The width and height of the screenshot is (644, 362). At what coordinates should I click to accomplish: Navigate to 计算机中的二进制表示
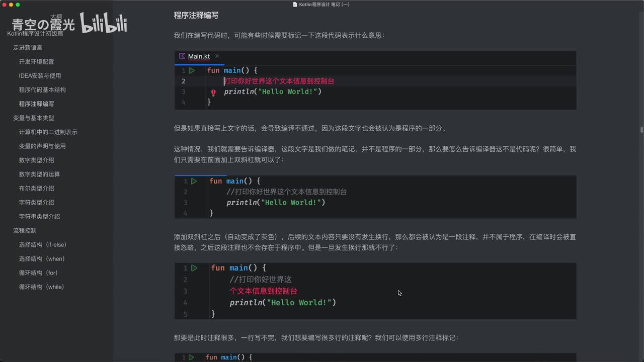48,132
